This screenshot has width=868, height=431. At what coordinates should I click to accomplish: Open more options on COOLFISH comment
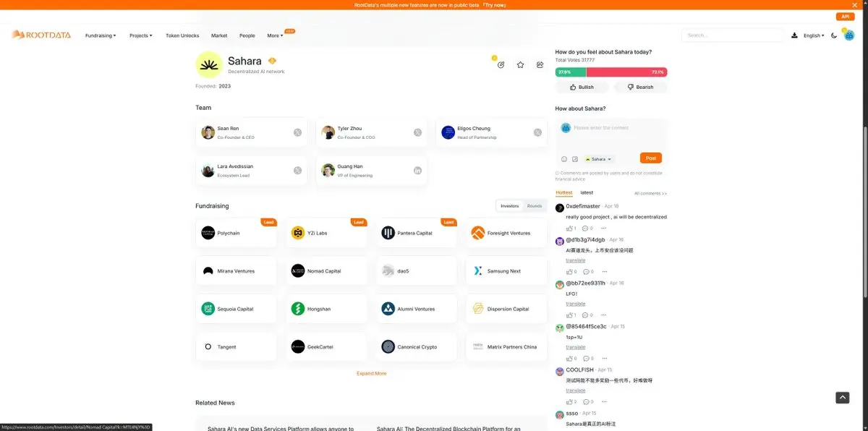point(604,402)
